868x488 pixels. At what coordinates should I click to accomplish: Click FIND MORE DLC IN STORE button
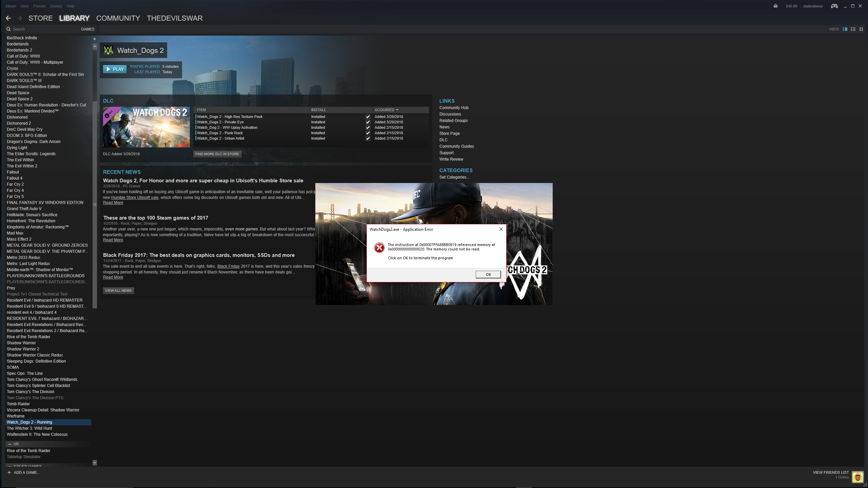[x=217, y=154]
